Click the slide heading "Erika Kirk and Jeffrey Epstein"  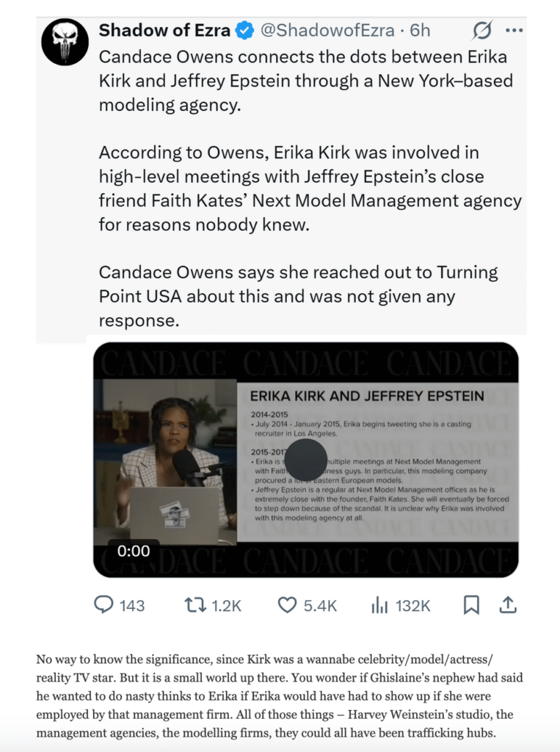[x=367, y=396]
